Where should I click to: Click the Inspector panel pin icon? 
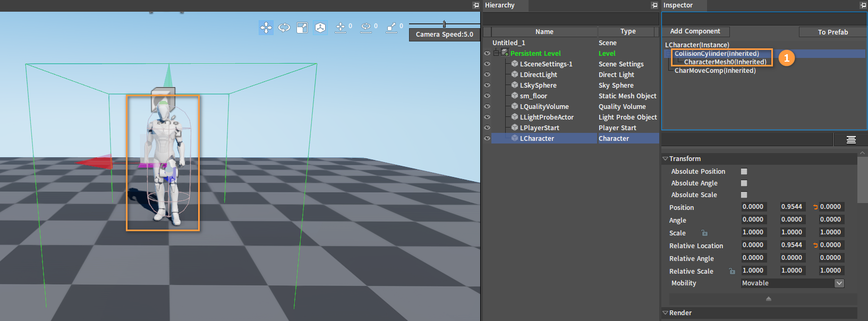pos(863,5)
